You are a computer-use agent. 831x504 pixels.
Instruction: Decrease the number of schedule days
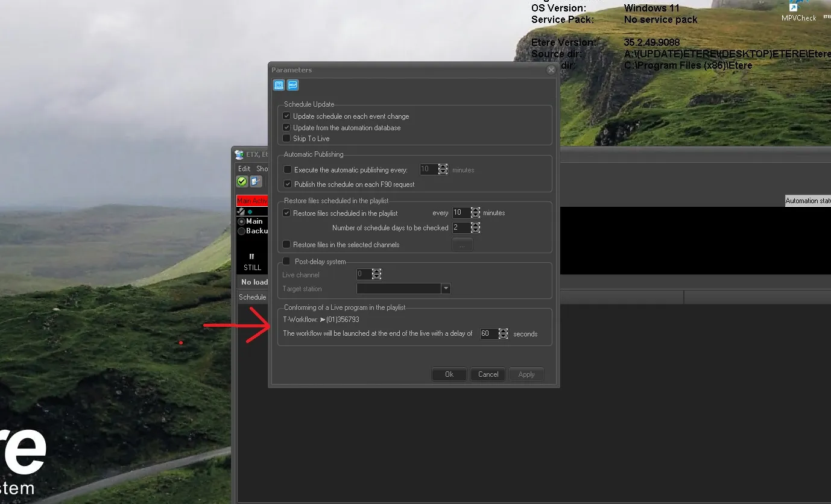pyautogui.click(x=475, y=230)
